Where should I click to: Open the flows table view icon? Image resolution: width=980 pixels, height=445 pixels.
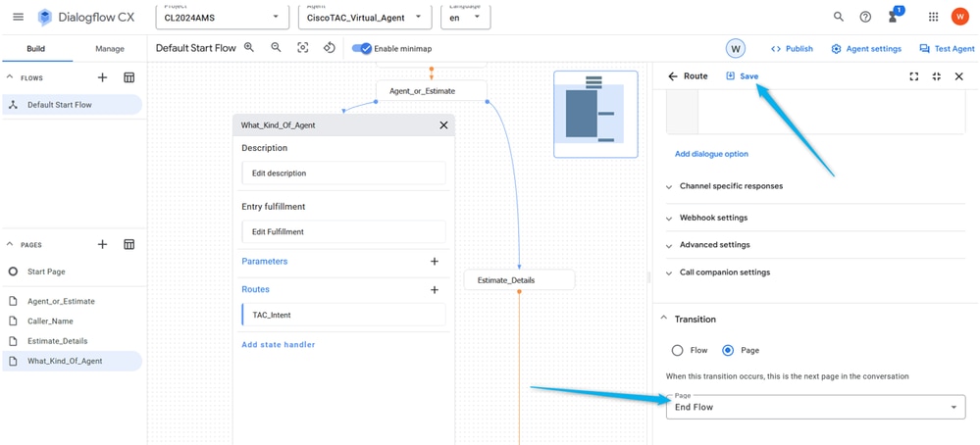pyautogui.click(x=129, y=77)
